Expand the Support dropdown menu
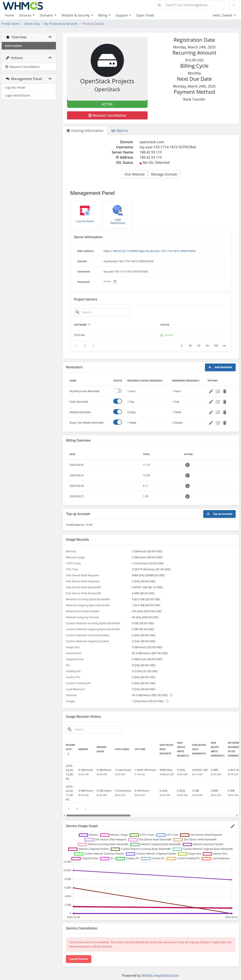241x980 pixels. [123, 16]
